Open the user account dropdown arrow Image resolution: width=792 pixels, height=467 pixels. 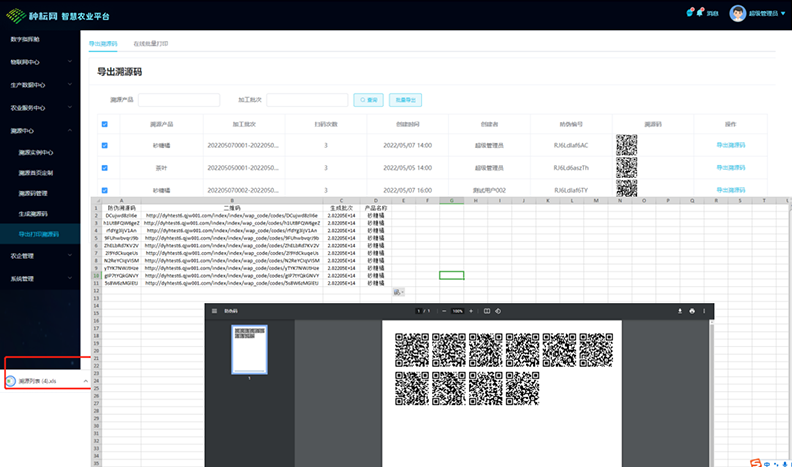tap(783, 14)
